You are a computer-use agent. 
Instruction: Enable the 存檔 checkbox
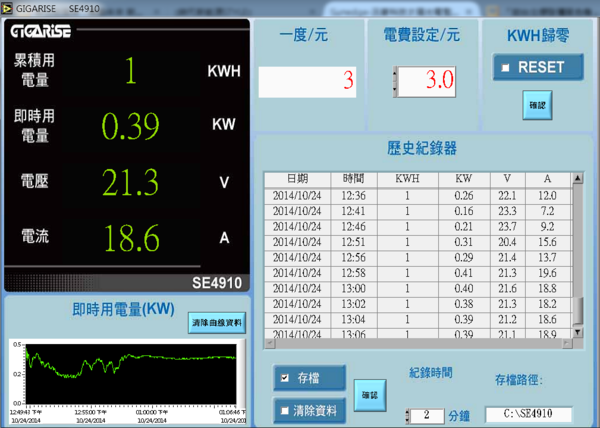(286, 378)
